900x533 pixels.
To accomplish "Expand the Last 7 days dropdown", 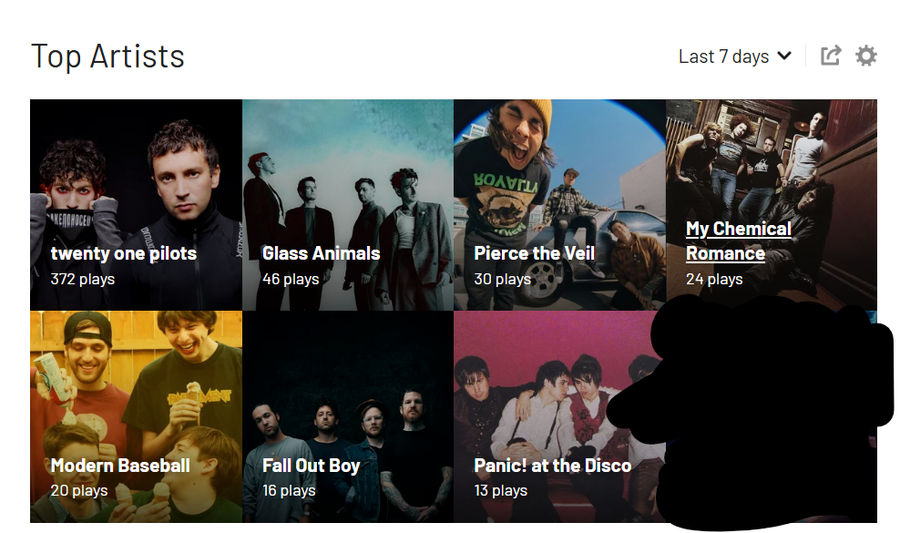I will coord(735,56).
